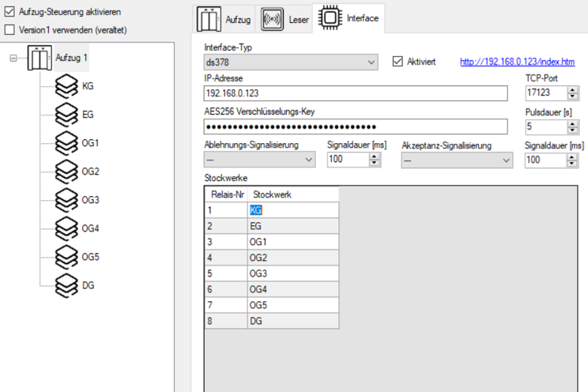Enable Version1 verwenden (veraltet) checkbox

(x=10, y=29)
